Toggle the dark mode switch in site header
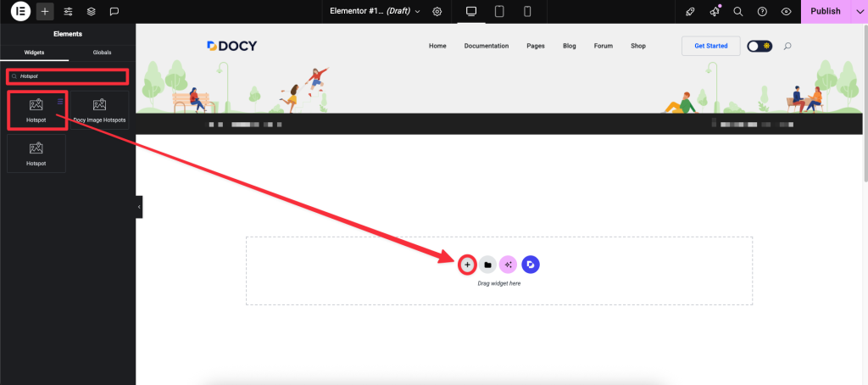868x385 pixels. tap(759, 46)
